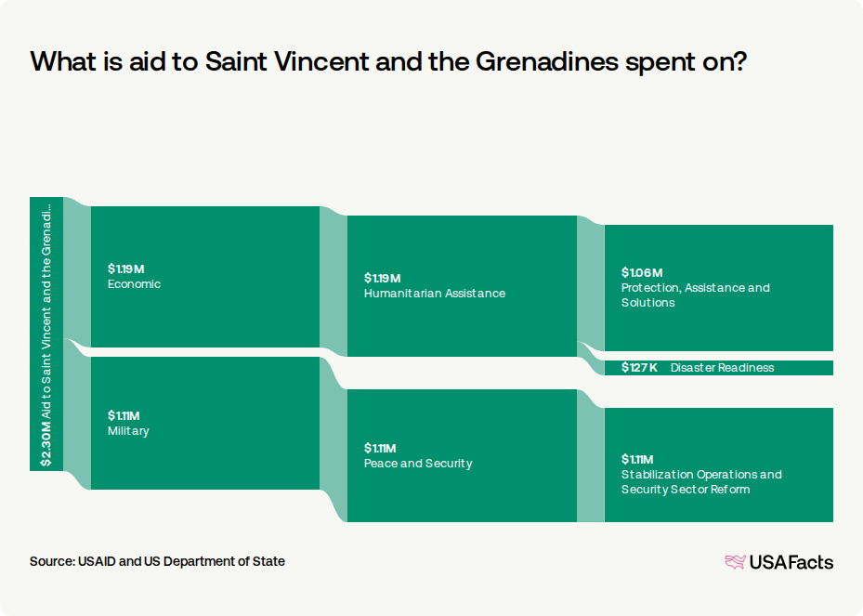The height and width of the screenshot is (616, 863).
Task: Select the Military aid segment
Action: pos(204,423)
